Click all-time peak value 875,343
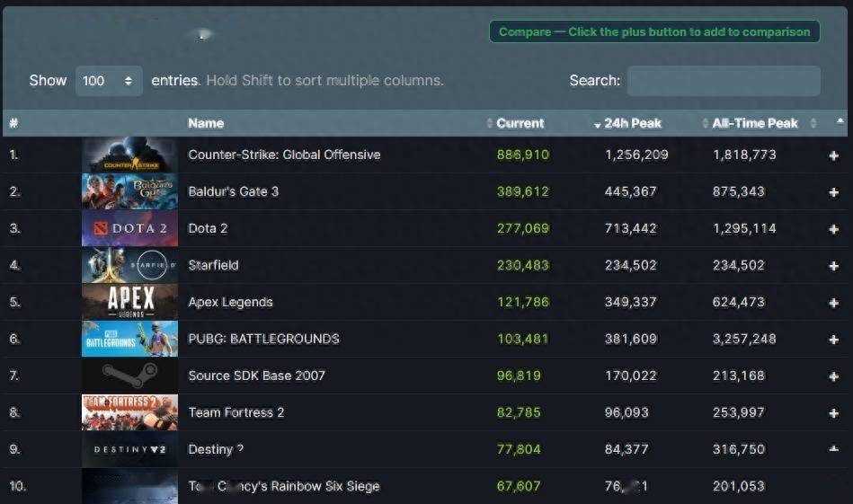The image size is (853, 504). pos(739,191)
